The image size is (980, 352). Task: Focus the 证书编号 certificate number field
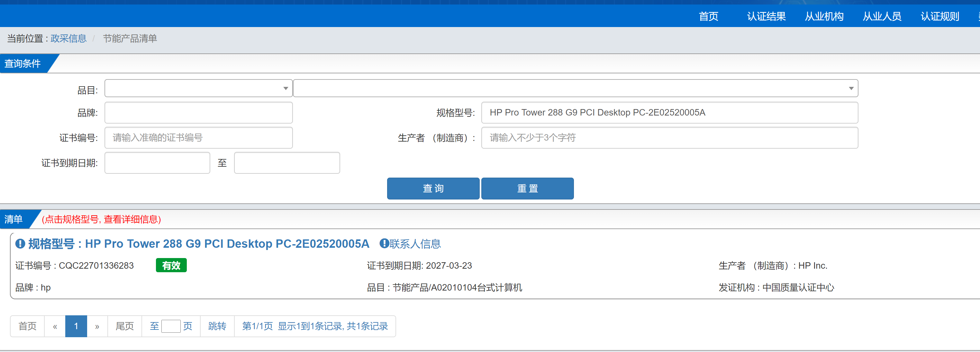pos(199,138)
